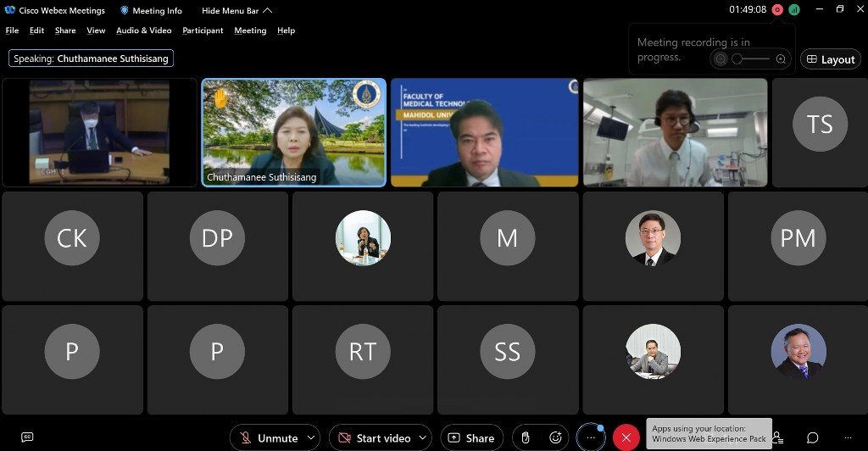Click the zoom in magnifier icon
Image resolution: width=868 pixels, height=451 pixels.
point(781,59)
